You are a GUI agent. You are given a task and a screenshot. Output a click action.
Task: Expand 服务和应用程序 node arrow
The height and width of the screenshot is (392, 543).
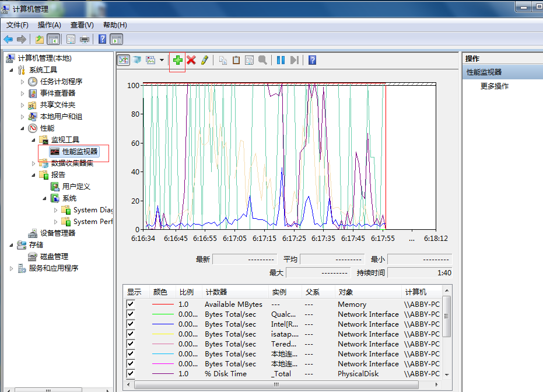[12, 268]
